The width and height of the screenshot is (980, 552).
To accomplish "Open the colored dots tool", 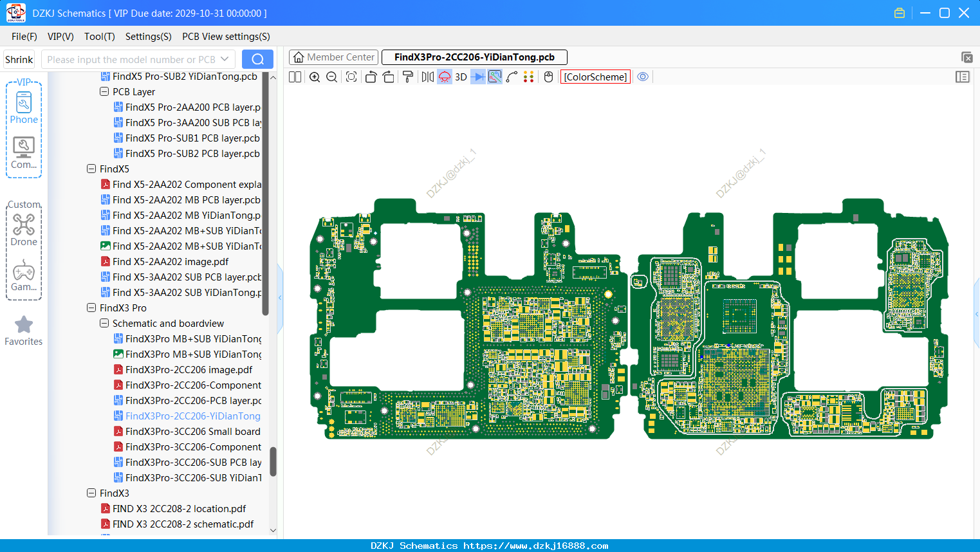I will tap(529, 77).
